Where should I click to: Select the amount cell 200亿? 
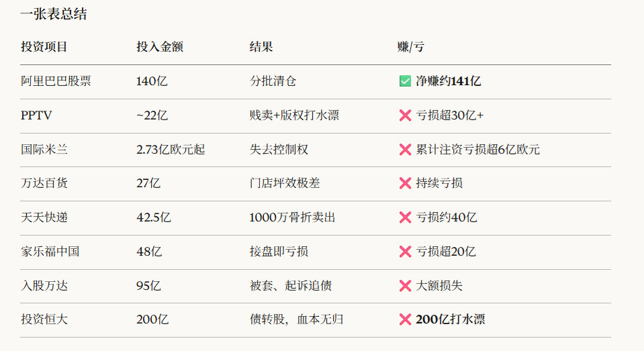tap(152, 319)
